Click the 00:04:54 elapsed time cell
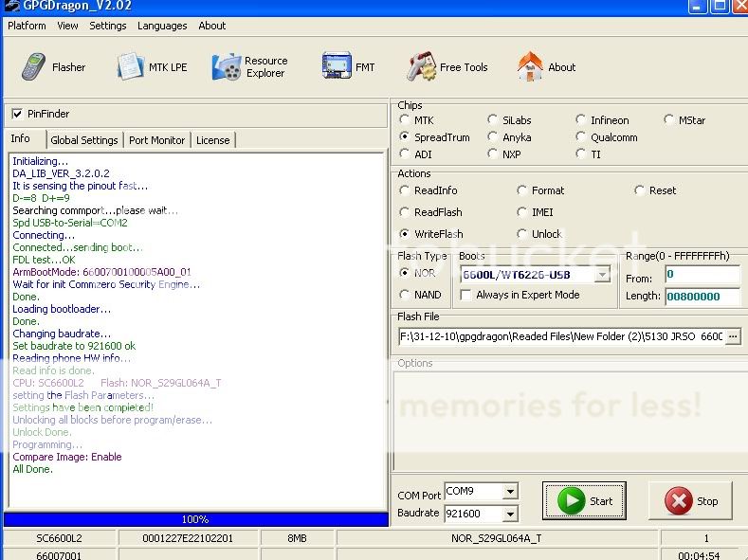The image size is (748, 560). pos(699,555)
